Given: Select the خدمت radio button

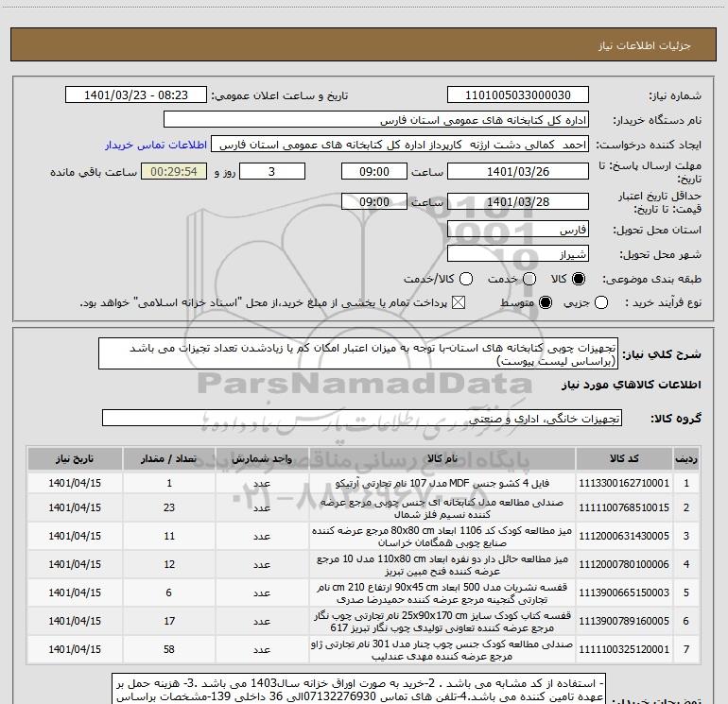Looking at the screenshot, I should coord(529,279).
